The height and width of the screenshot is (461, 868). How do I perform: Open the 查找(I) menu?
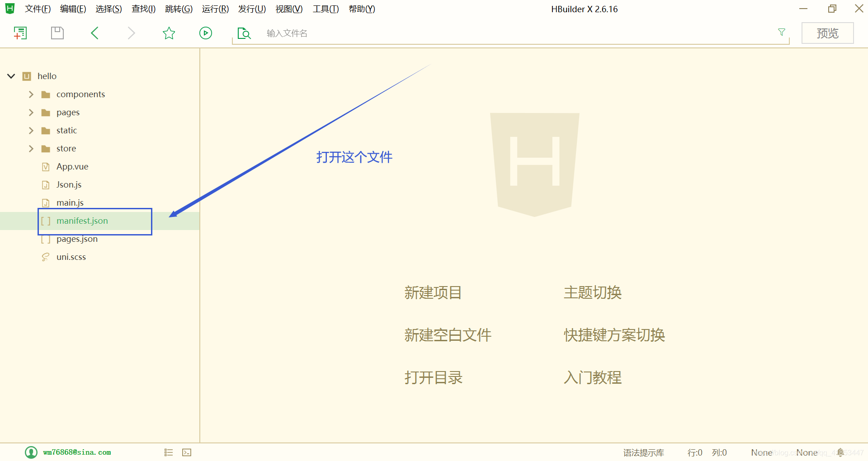tap(143, 9)
